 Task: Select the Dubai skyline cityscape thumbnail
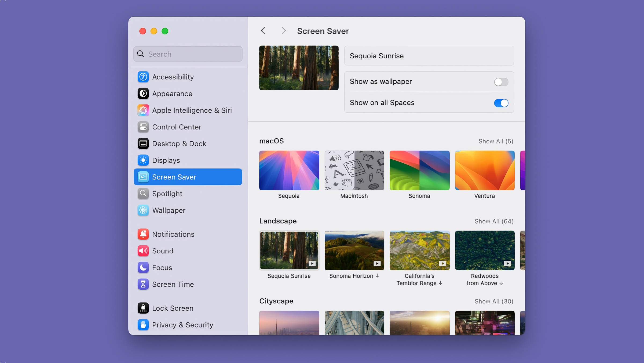289,323
